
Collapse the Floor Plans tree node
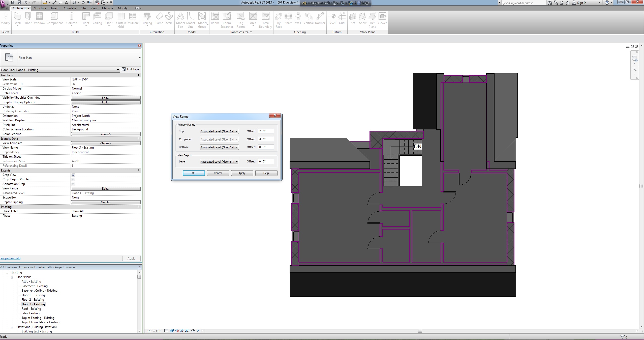[x=12, y=277]
